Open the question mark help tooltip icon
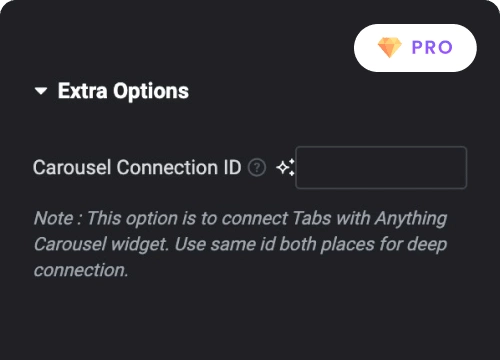 pos(257,168)
